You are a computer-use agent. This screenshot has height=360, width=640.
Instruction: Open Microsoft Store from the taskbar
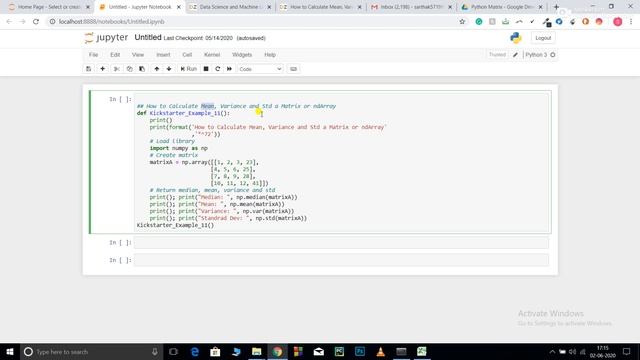[x=215, y=351]
